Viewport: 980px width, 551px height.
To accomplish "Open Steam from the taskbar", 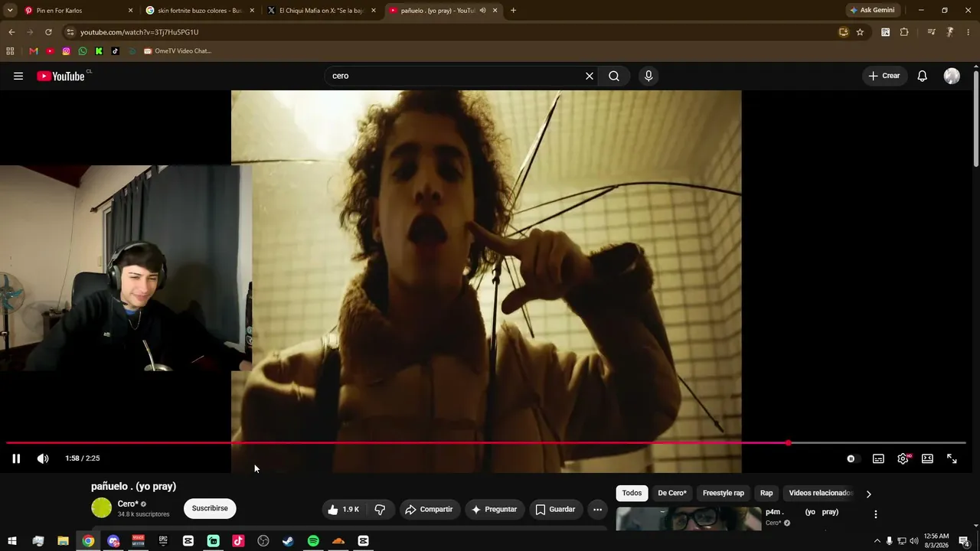I will click(x=288, y=541).
